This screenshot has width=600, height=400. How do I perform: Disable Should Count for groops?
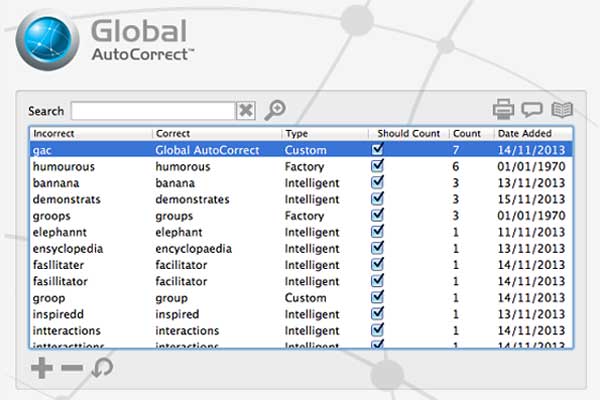pos(377,215)
